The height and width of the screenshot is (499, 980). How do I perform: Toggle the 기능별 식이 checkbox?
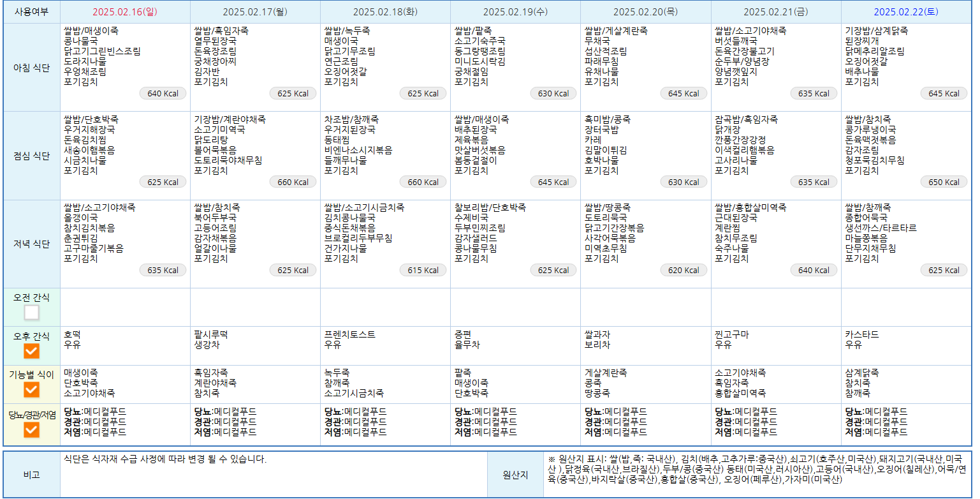point(31,390)
